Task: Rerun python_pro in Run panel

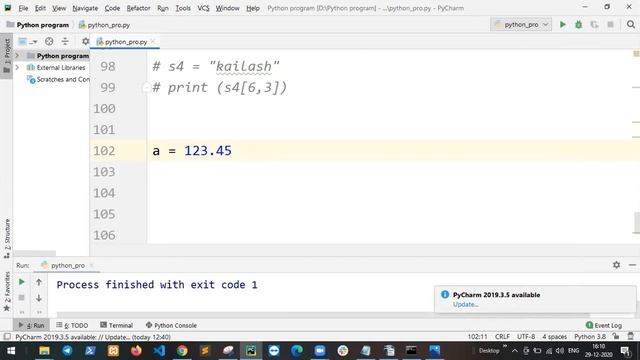Action: [22, 282]
